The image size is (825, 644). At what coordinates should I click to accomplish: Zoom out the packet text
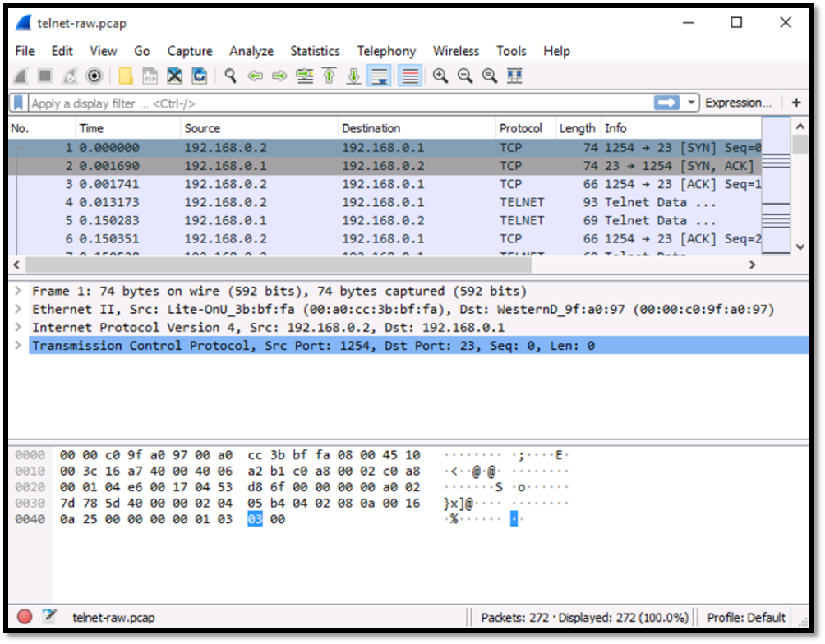[465, 76]
